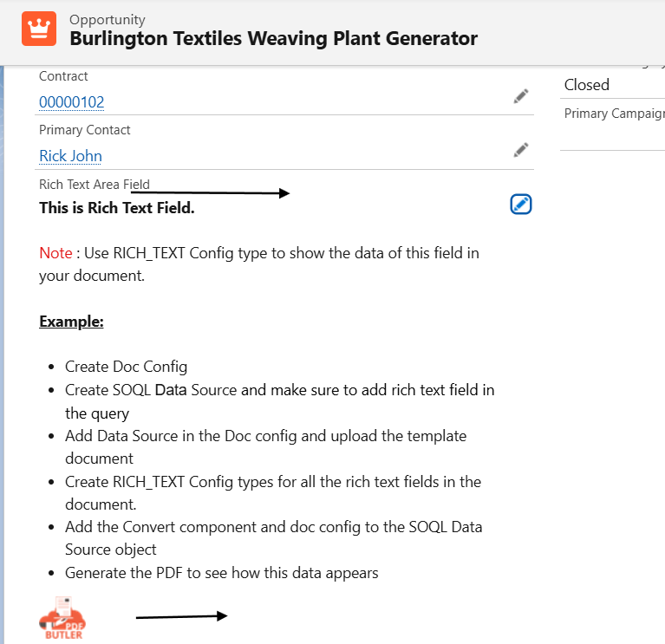Screen dimensions: 665x644
Task: Click the orange Opportunity crown icon
Action: 37,29
